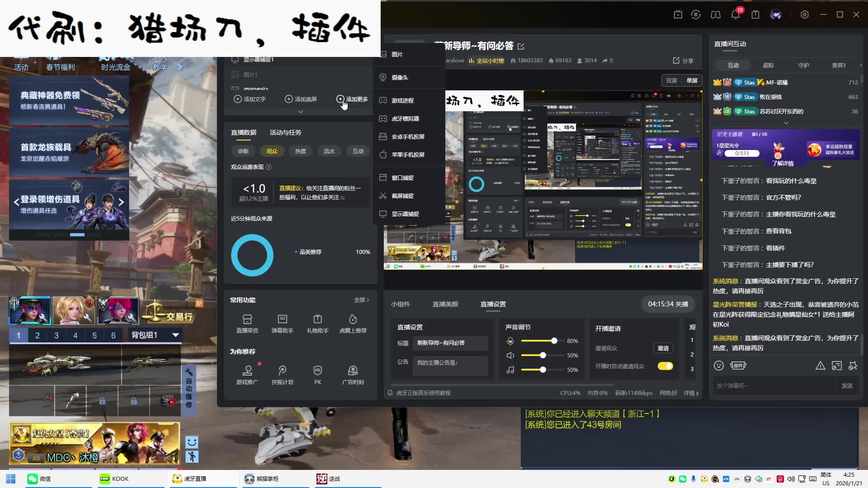Expand the 背包组1 dropdown

pyautogui.click(x=175, y=335)
